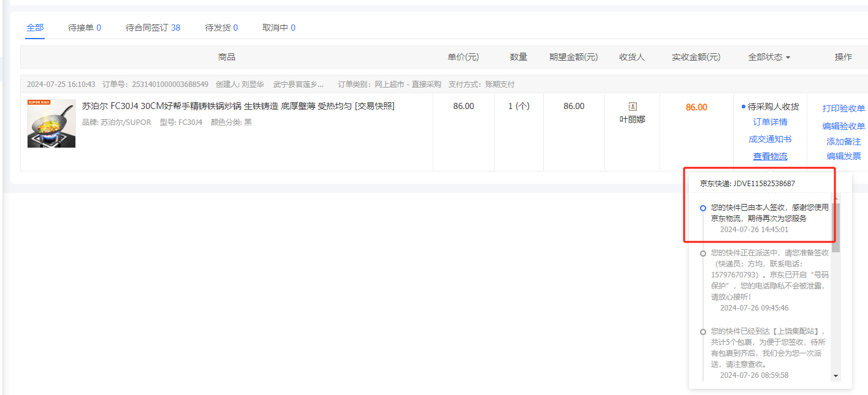The width and height of the screenshot is (868, 395).
Task: Click the 商品 column header
Action: [x=227, y=57]
